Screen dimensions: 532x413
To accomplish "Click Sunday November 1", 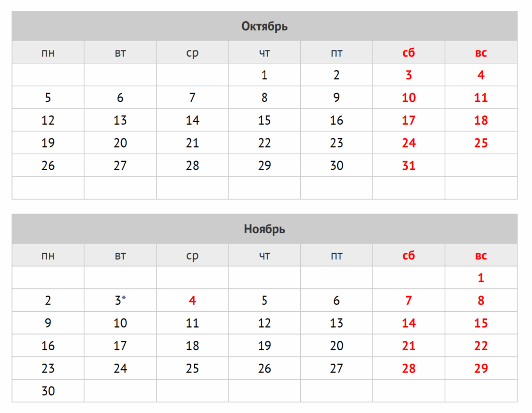I will [x=481, y=278].
